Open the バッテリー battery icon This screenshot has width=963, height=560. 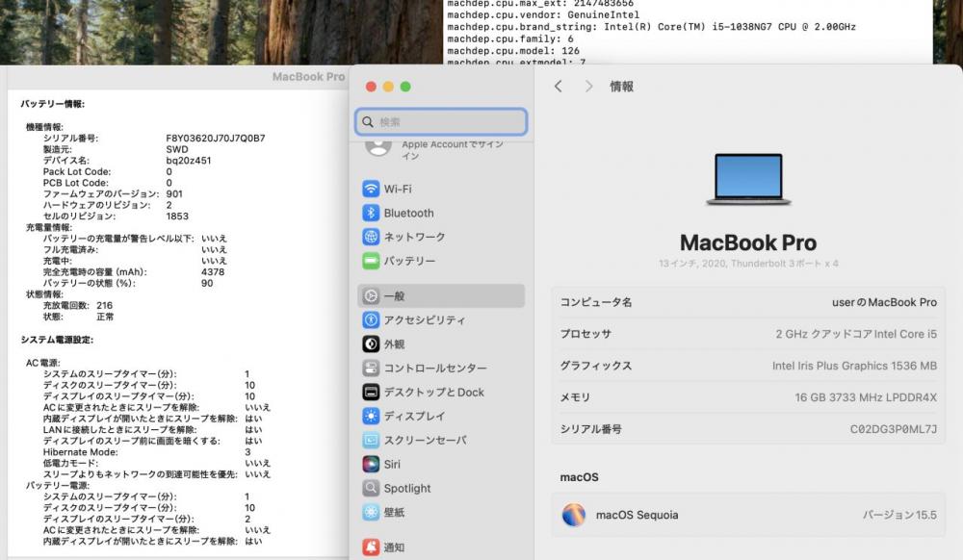coord(371,262)
